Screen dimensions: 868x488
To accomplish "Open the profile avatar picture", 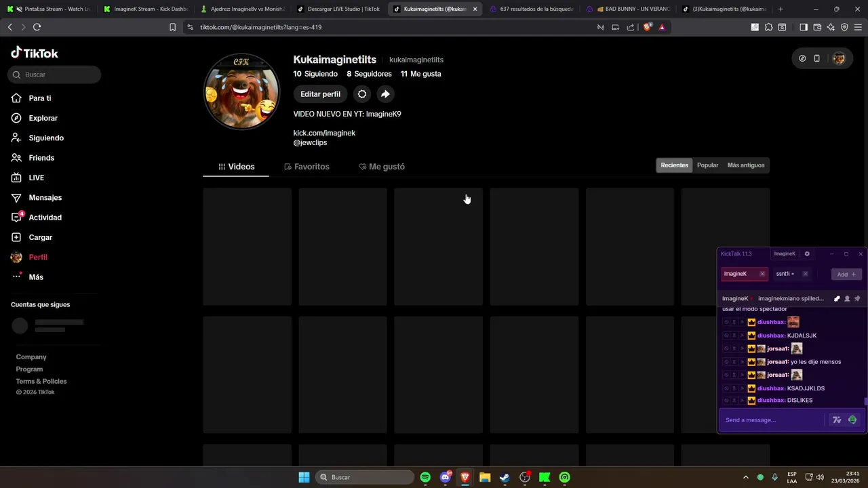I will point(241,91).
